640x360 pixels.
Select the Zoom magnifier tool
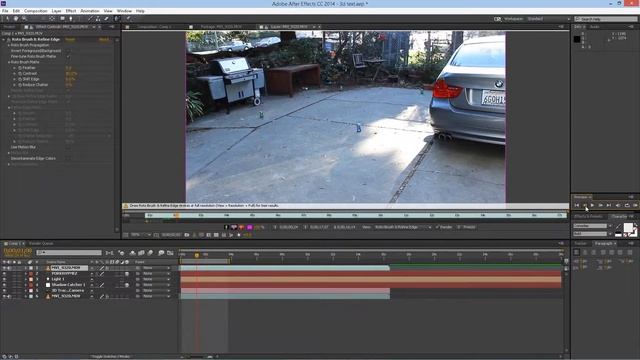24,18
